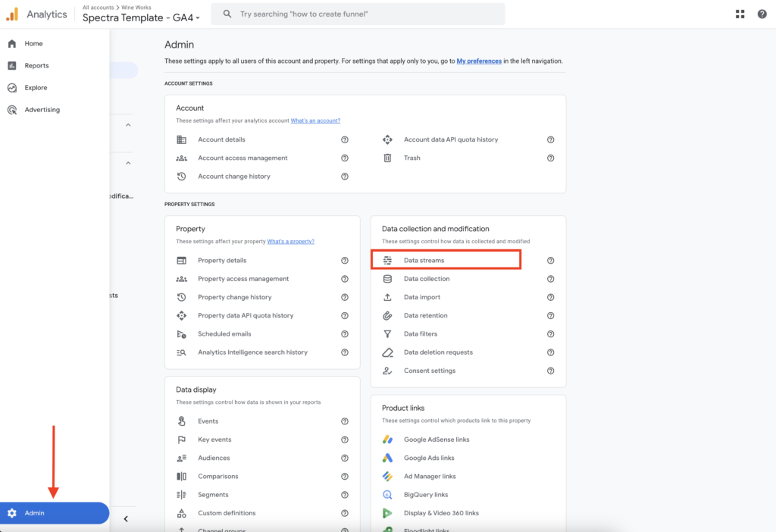Image resolution: width=776 pixels, height=532 pixels.
Task: Click help icon beside Data streams
Action: (551, 261)
